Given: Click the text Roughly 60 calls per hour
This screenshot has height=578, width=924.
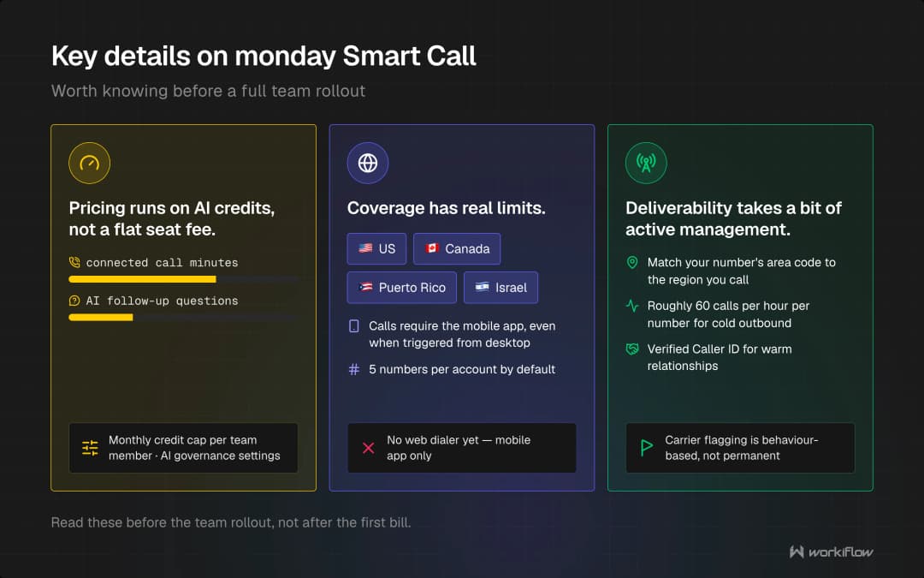Looking at the screenshot, I should coord(728,314).
